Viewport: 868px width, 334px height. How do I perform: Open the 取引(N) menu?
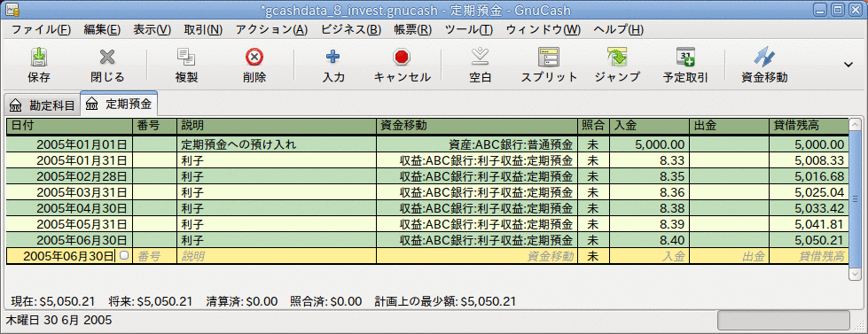coord(203,30)
